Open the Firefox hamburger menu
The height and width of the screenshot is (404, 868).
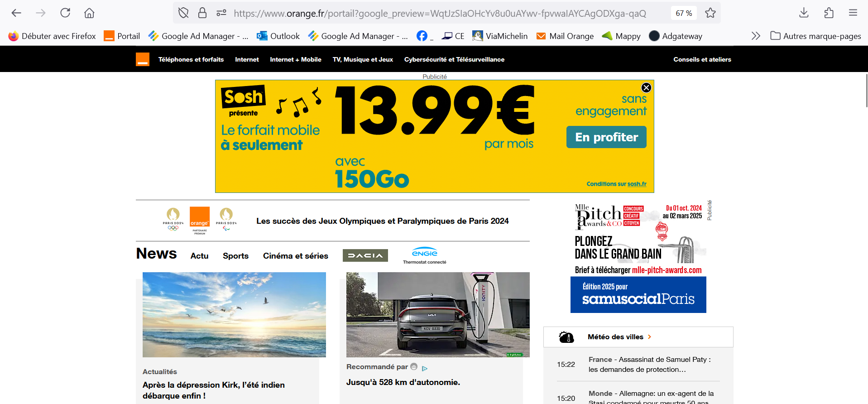[853, 13]
